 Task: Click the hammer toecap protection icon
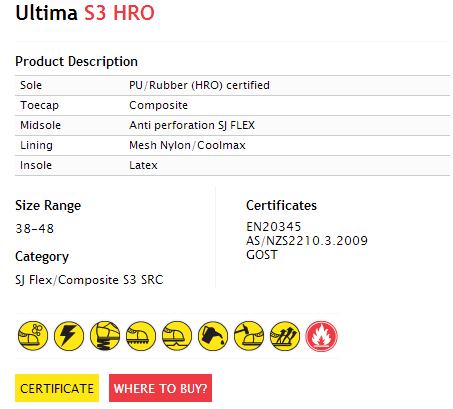249,336
